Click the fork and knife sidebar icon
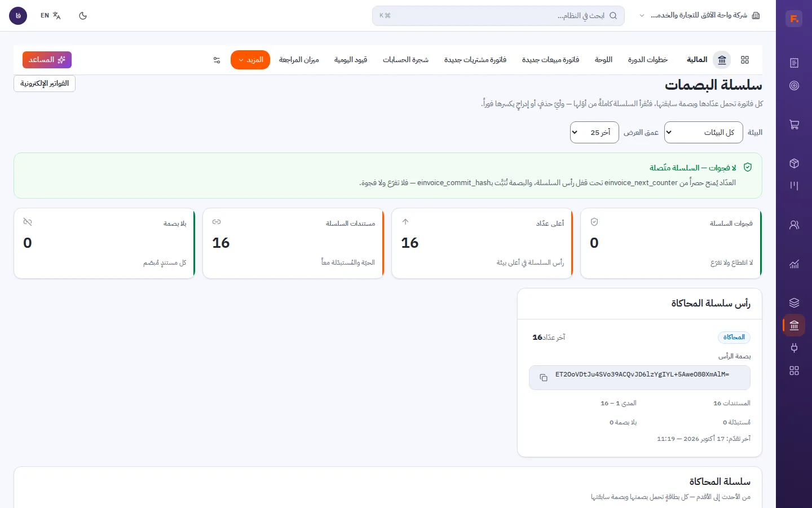This screenshot has height=508, width=812. (794, 186)
